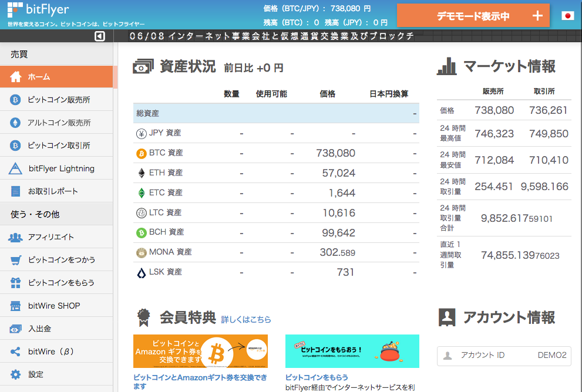Click BTC price 738,080 in asset table
This screenshot has height=392, width=582.
click(x=335, y=153)
